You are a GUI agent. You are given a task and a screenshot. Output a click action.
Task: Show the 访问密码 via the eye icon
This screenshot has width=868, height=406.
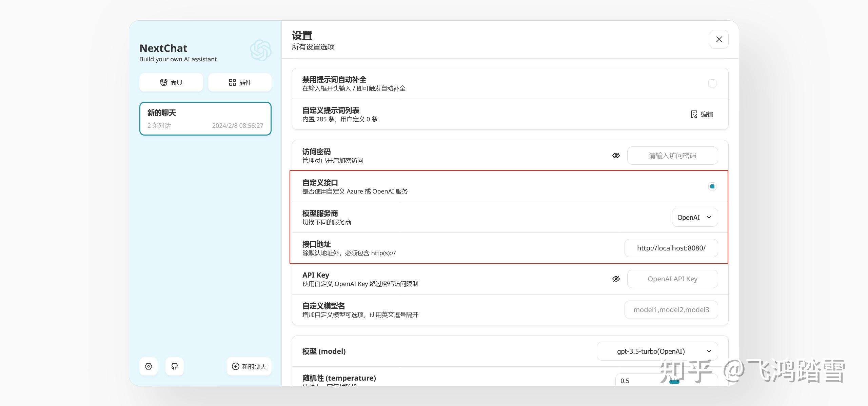(x=616, y=156)
